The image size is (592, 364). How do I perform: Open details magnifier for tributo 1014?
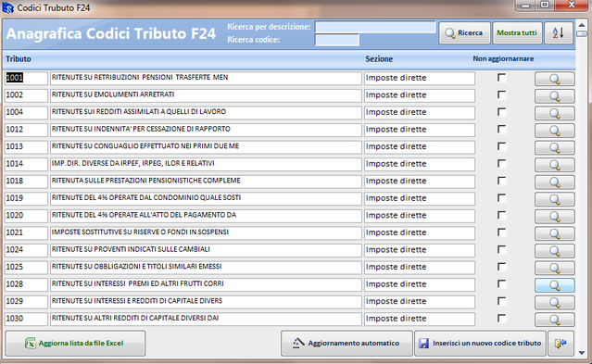[x=555, y=165]
